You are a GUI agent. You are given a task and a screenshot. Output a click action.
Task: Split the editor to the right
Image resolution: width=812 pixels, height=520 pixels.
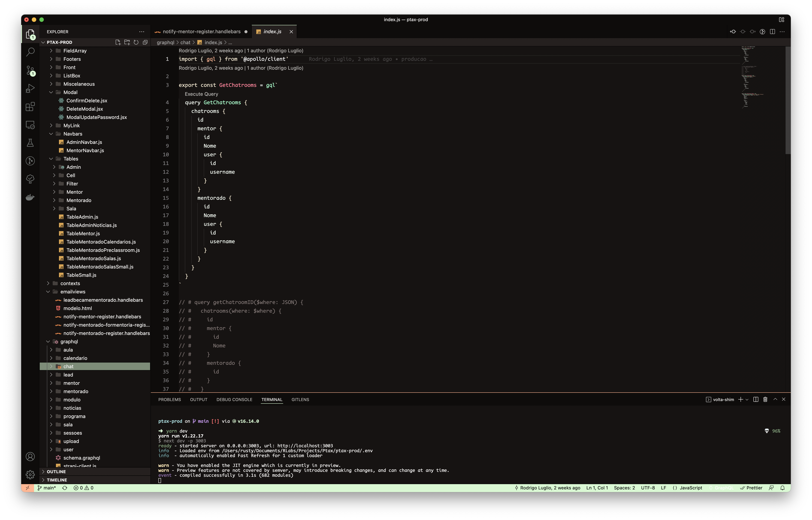click(772, 31)
